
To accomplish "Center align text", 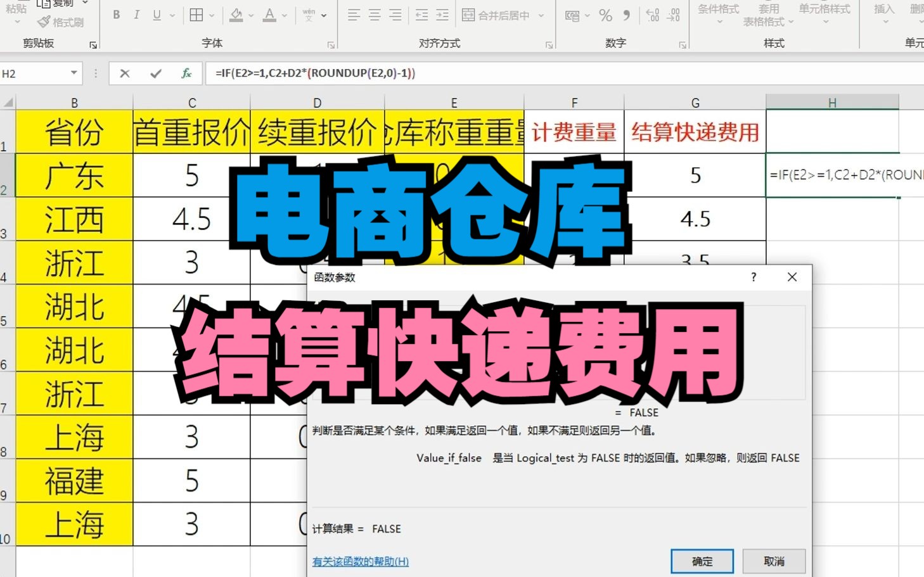I will [375, 15].
